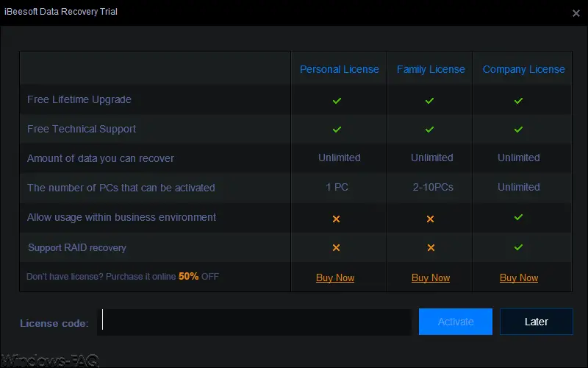Click Unlimited in Personal License data row

340,158
